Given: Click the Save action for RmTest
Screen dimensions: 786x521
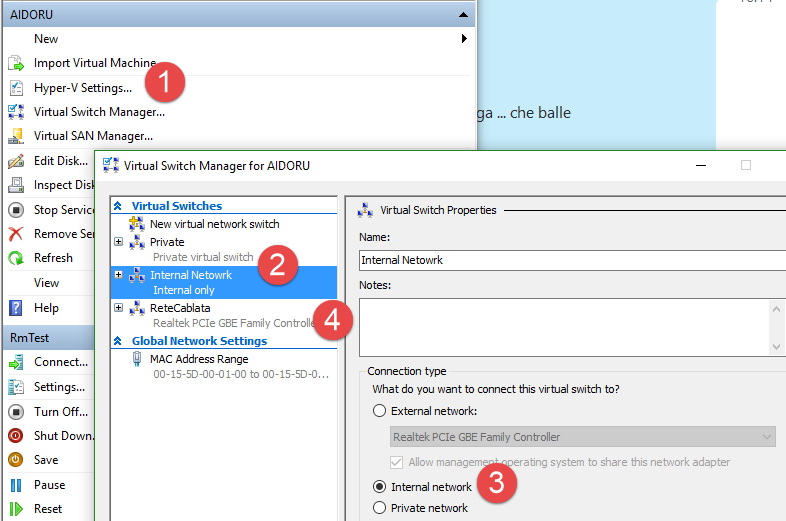Looking at the screenshot, I should [x=46, y=460].
